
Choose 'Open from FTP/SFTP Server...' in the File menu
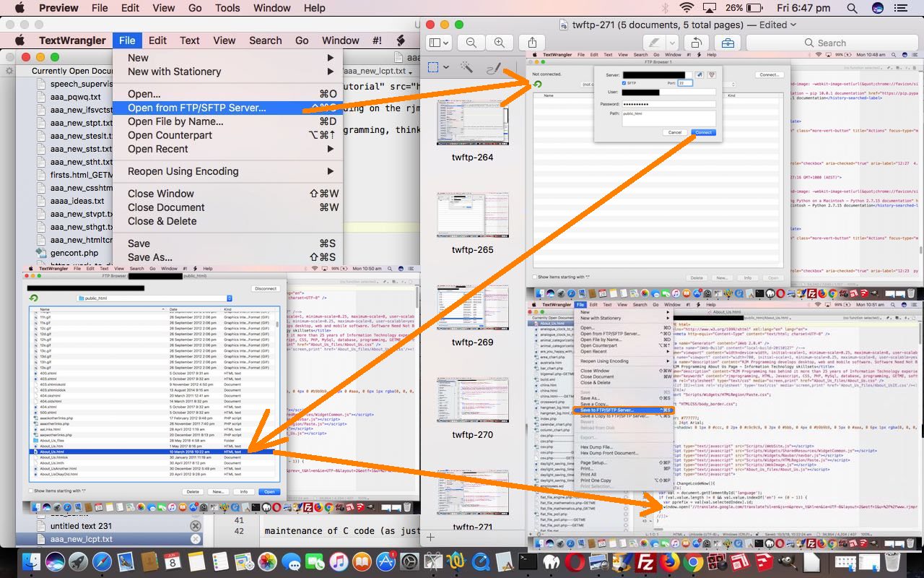pyautogui.click(x=228, y=108)
